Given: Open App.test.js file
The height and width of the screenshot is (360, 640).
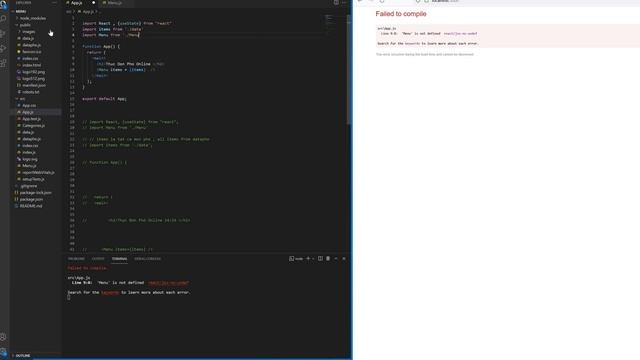Looking at the screenshot, I should tap(31, 119).
